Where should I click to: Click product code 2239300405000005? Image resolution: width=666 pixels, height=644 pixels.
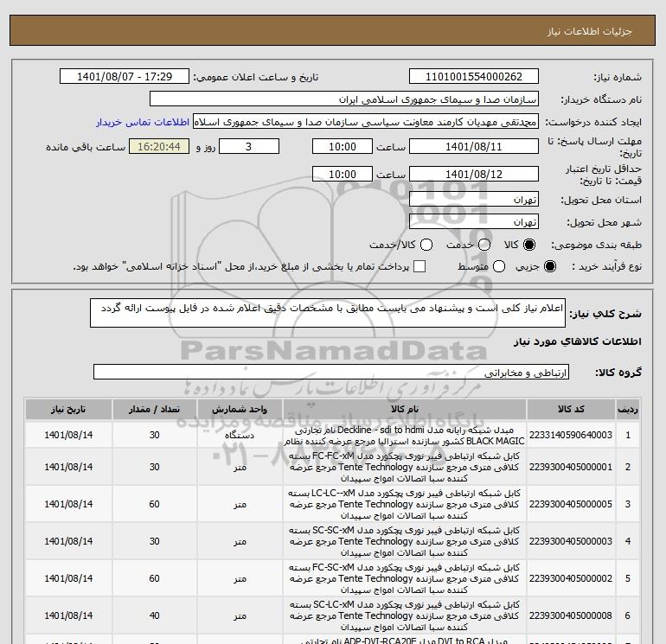coord(571,504)
